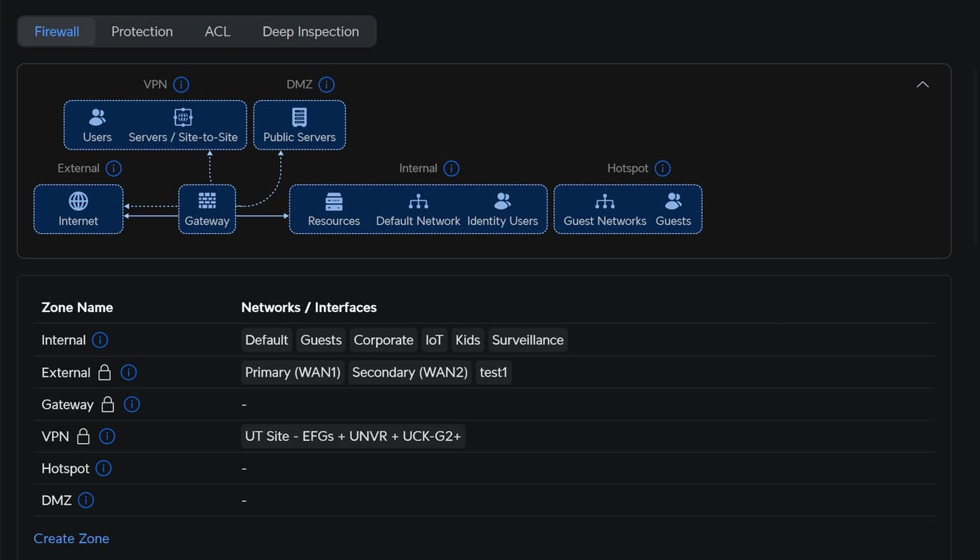Click the Servers / Site-to-Site icon

[x=183, y=118]
